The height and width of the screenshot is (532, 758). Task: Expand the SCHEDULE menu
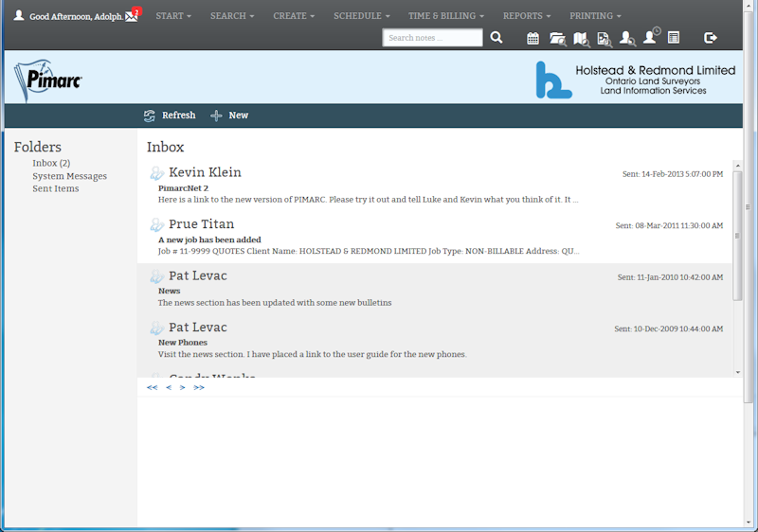point(362,16)
